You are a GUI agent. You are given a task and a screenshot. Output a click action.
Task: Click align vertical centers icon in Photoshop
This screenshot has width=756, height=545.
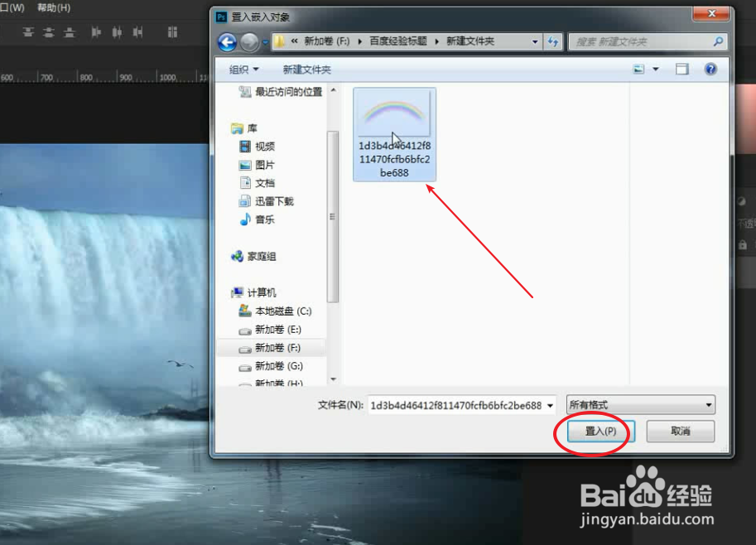[49, 32]
